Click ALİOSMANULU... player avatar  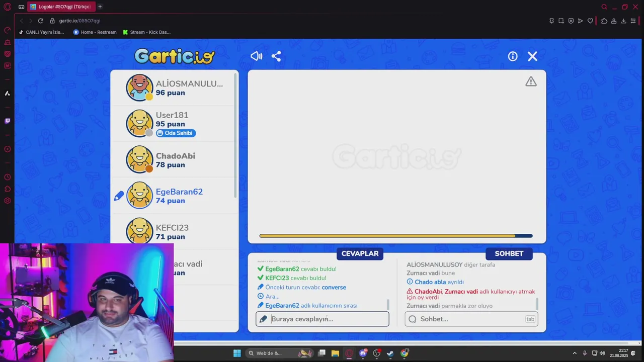[x=139, y=87]
